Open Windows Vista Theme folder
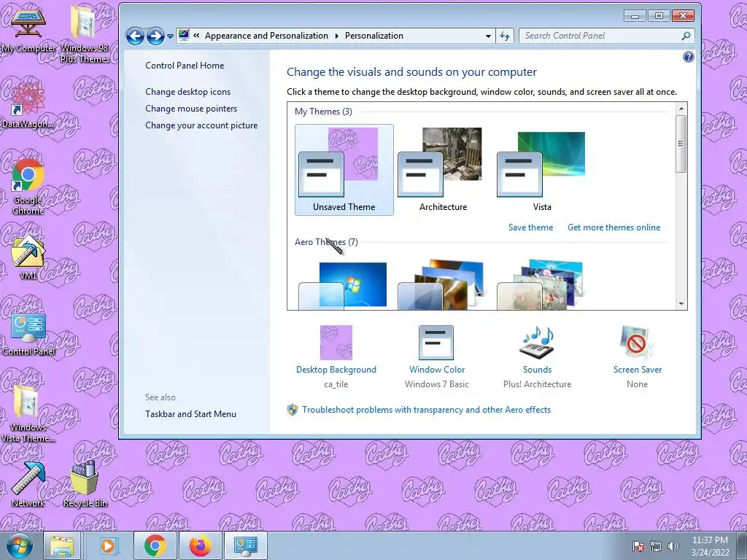Screen dimensions: 747x560 28,413
